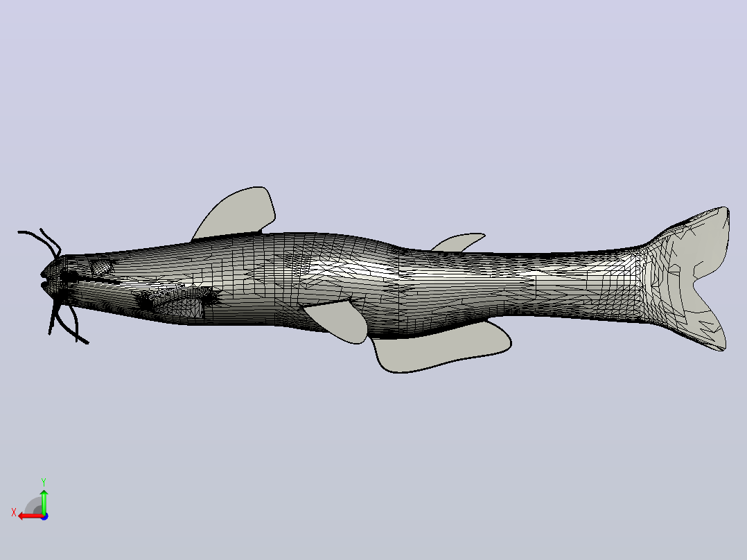Viewport: 747px width, 560px height.
Task: Select the small adipose fin on the back
Action: (x=458, y=242)
